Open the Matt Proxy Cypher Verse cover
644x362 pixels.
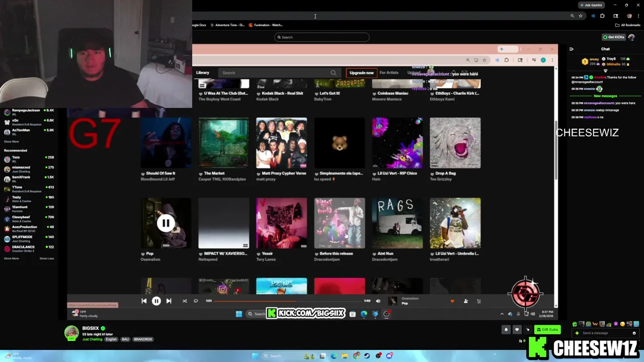281,143
